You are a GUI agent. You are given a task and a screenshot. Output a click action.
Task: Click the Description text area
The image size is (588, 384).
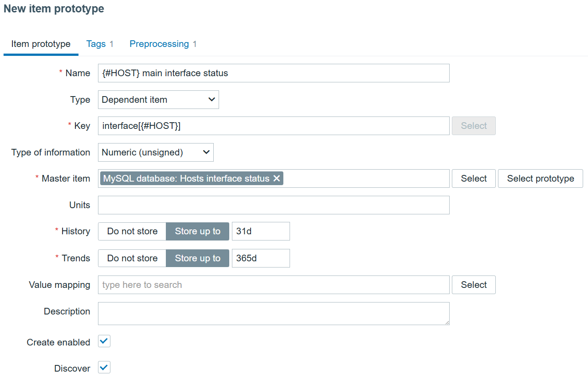click(274, 314)
